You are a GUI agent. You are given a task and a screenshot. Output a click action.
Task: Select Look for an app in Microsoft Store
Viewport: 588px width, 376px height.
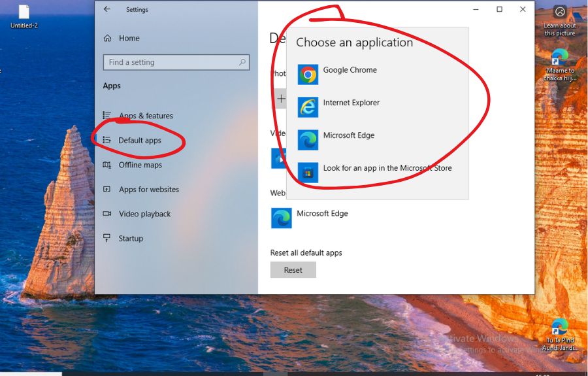click(378, 172)
